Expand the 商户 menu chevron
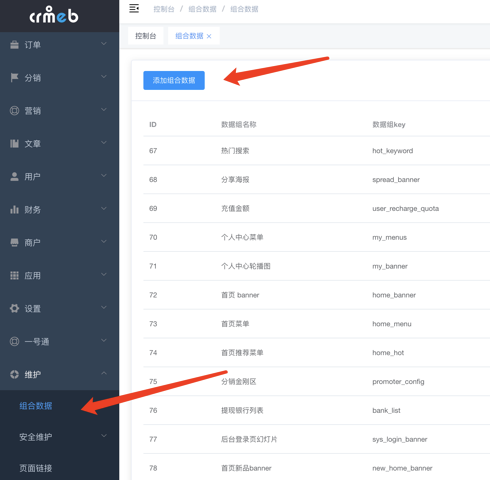Image resolution: width=490 pixels, height=480 pixels. click(x=104, y=241)
